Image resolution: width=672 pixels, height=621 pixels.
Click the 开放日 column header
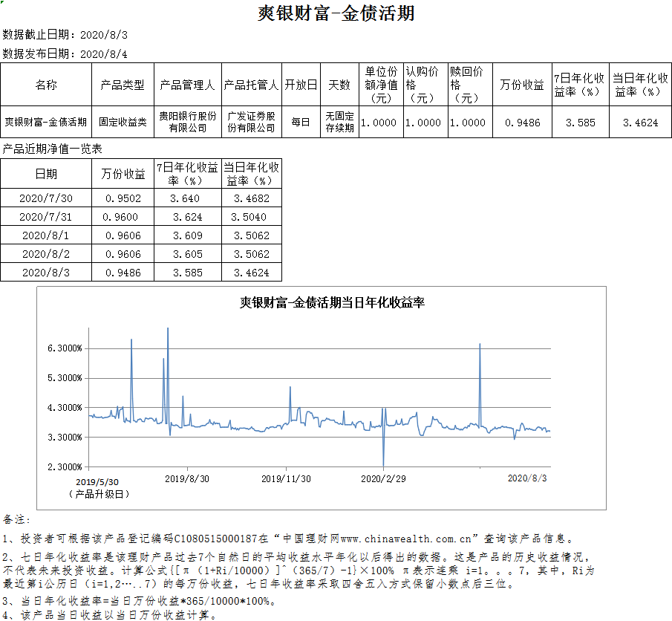pyautogui.click(x=301, y=85)
